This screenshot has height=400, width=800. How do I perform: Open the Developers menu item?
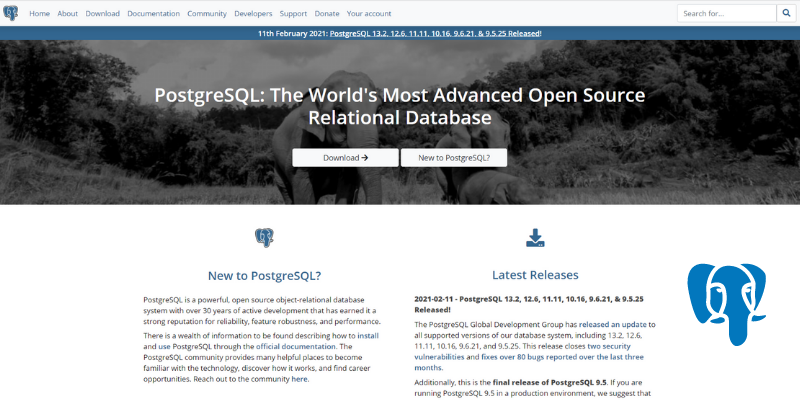[253, 14]
